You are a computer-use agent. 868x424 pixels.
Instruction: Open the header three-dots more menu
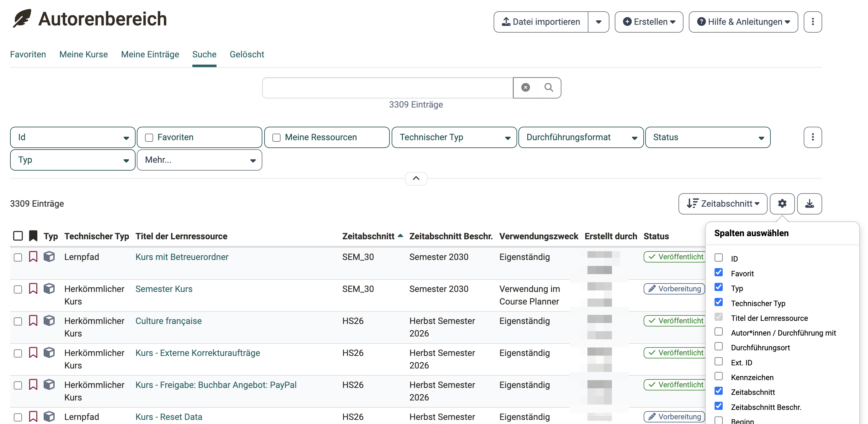pyautogui.click(x=812, y=22)
